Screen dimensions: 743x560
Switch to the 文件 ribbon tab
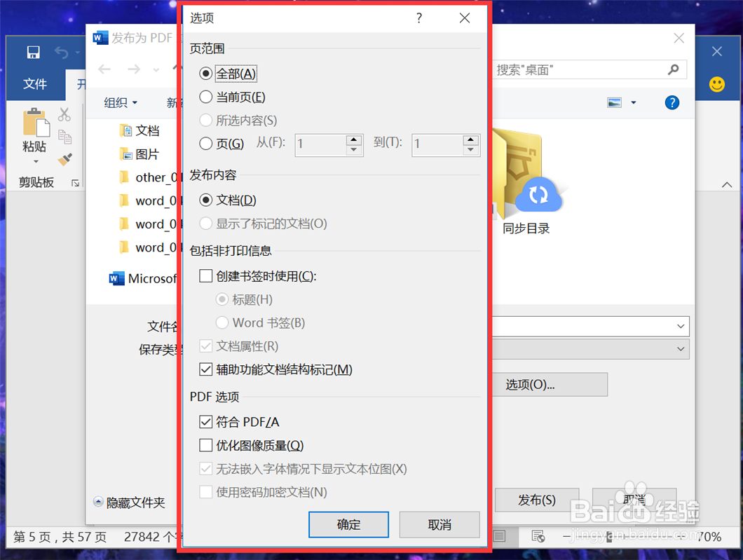click(34, 83)
